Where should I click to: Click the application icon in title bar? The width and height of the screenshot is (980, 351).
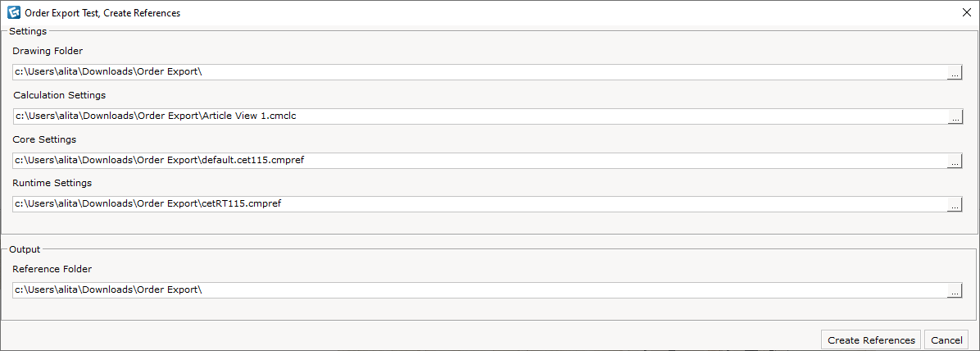pos(13,12)
